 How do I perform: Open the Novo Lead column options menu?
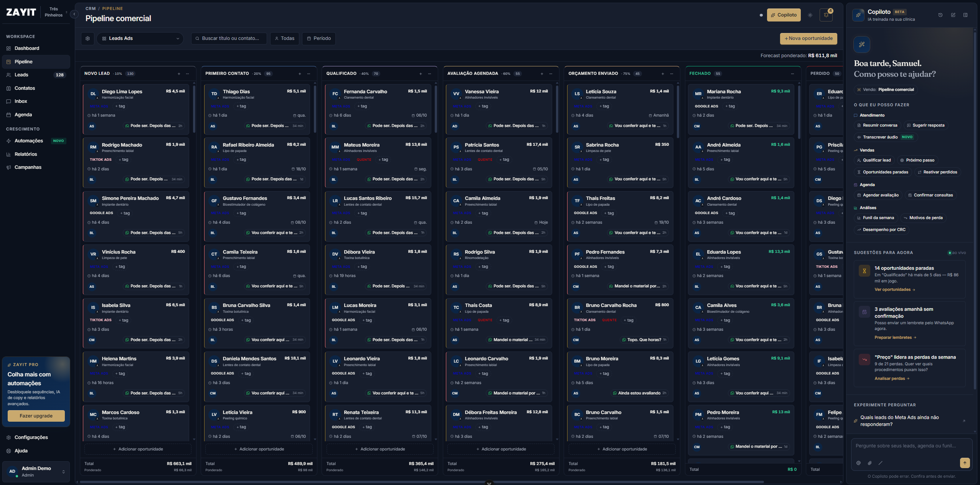coord(188,74)
